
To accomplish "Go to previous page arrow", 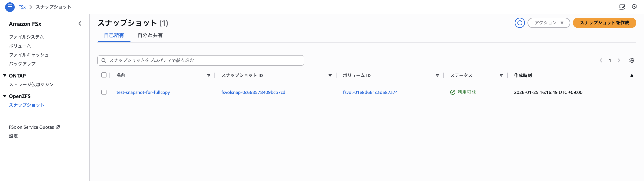I will [x=601, y=60].
